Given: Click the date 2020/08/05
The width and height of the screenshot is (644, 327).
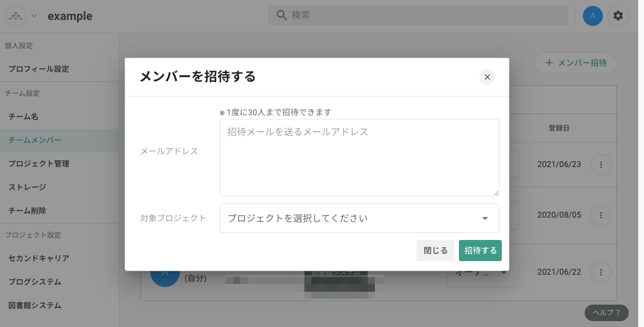Looking at the screenshot, I should point(559,215).
